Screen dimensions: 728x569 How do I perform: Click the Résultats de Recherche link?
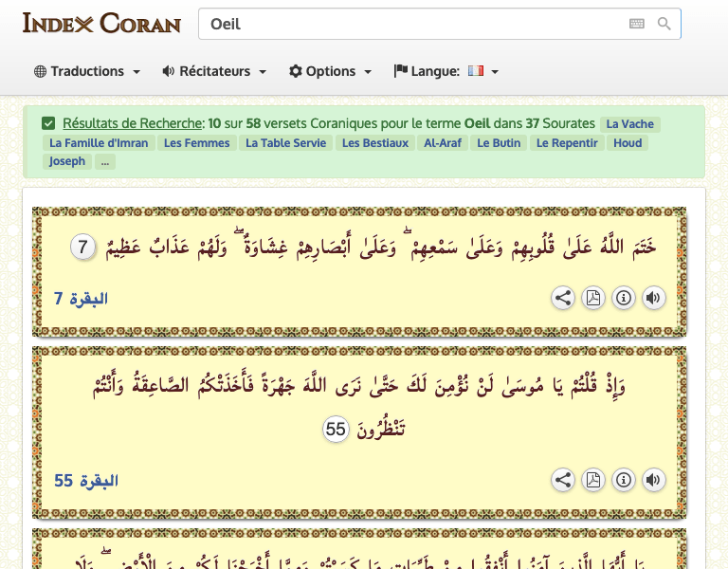pos(133,123)
